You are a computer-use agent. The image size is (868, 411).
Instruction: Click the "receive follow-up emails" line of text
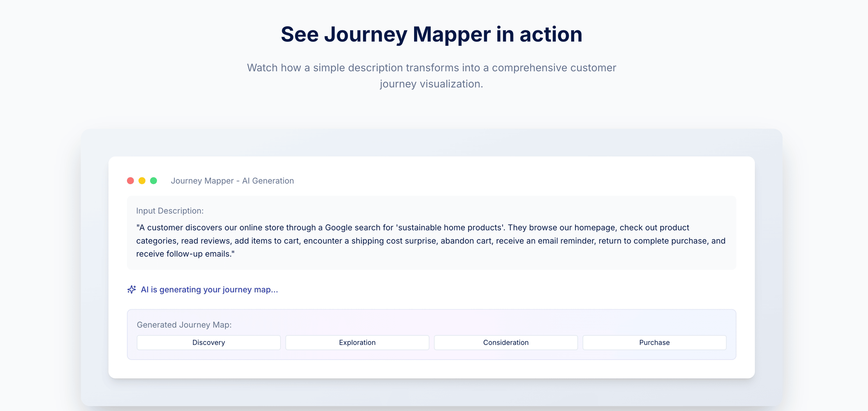[185, 254]
